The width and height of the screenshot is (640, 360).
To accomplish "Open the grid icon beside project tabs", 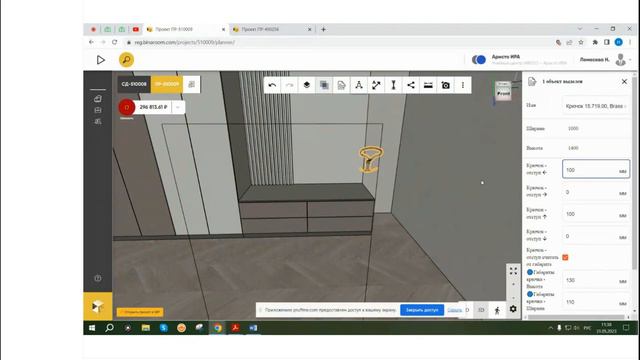I will click(191, 84).
